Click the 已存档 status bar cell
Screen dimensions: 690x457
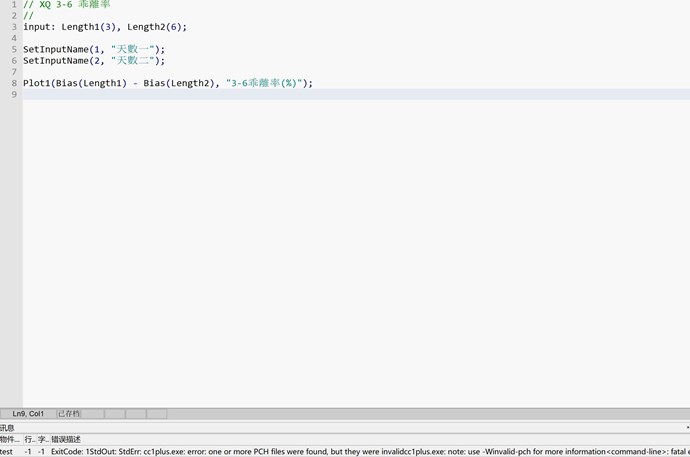[68, 413]
